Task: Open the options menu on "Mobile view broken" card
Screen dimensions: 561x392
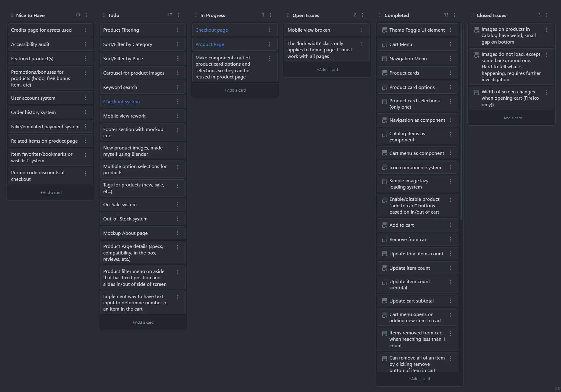Action: [361, 30]
